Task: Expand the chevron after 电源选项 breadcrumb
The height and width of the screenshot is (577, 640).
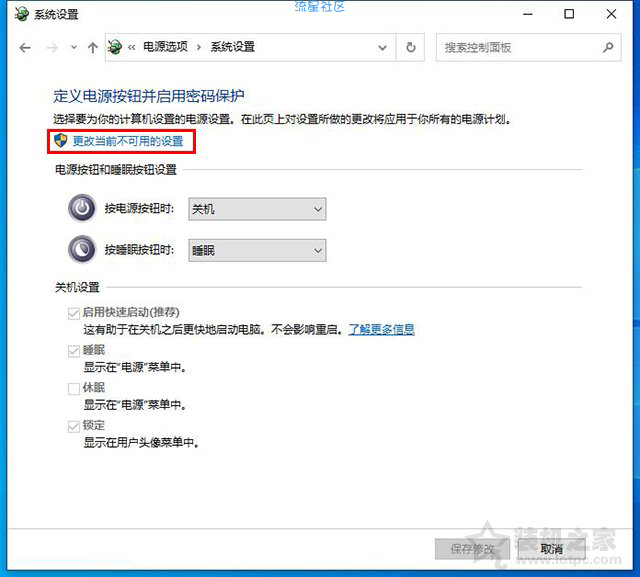Action: [199, 47]
